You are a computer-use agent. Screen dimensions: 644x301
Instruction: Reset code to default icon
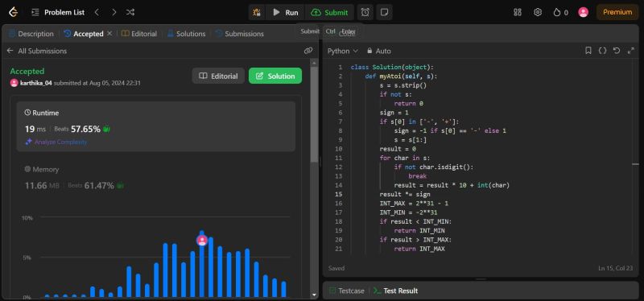coord(617,51)
